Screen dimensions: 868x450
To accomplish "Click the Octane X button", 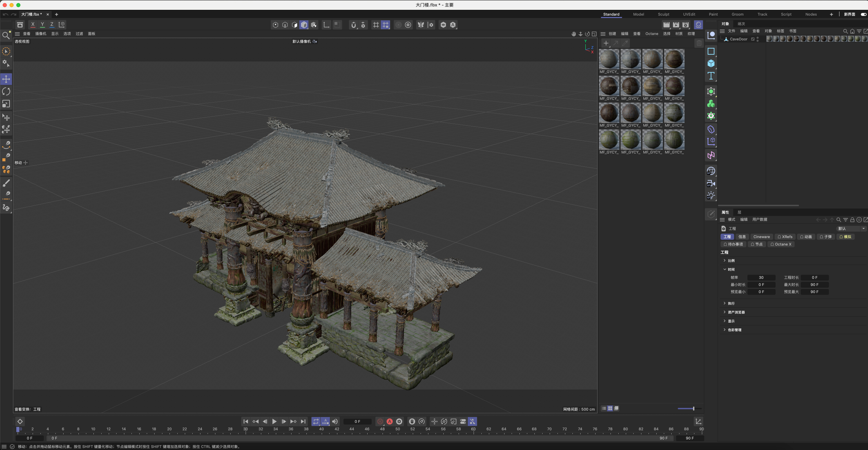I will pos(781,244).
